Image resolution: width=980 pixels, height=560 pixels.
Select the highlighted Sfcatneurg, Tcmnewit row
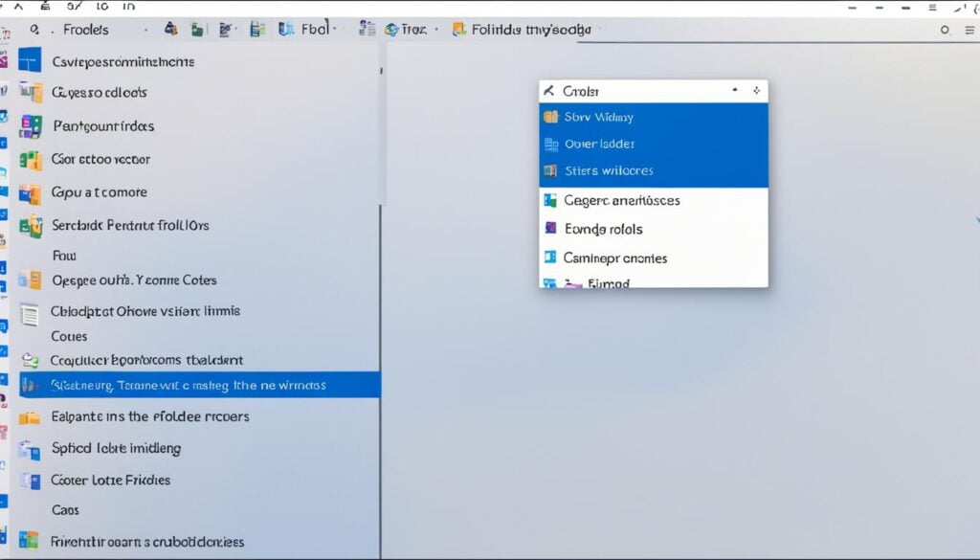point(199,385)
